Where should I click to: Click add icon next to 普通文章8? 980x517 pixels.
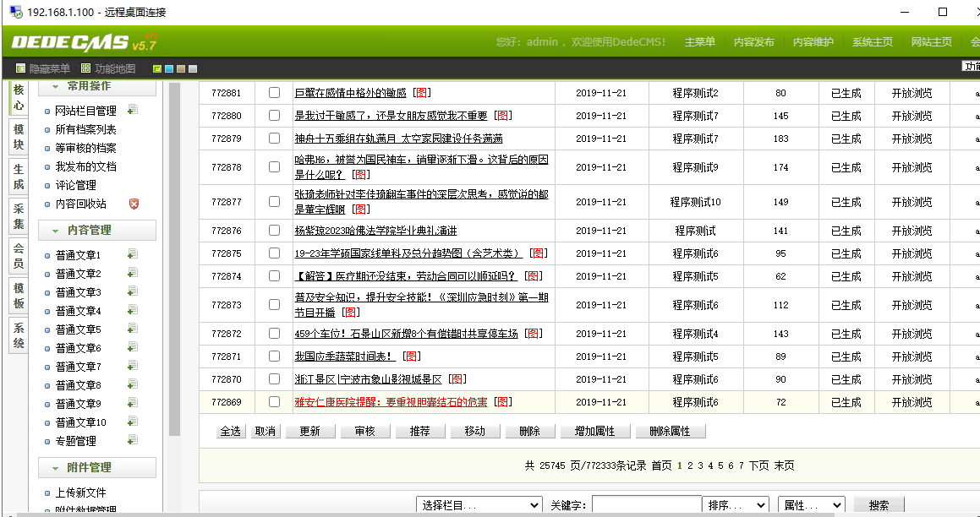click(x=133, y=384)
